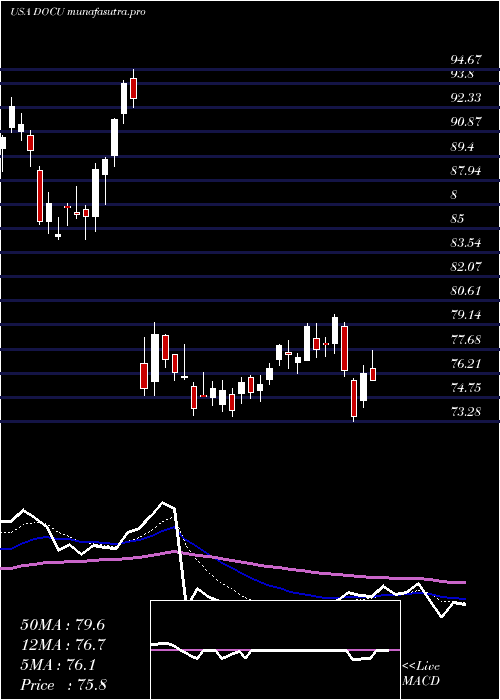Screen dimensions: 500x700
Task: Select the 87.94 price level label
Action: (467, 171)
